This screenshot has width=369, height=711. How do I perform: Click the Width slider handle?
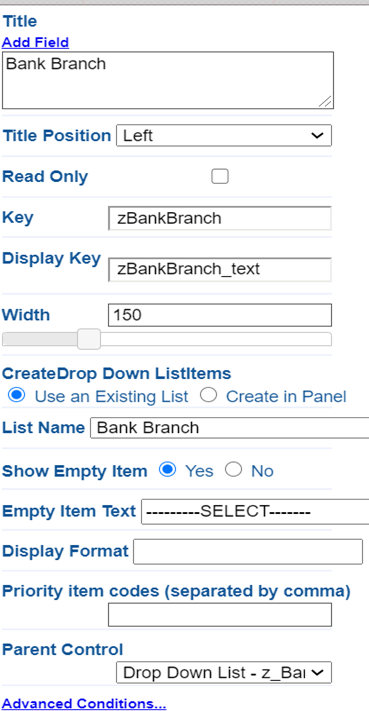point(88,339)
